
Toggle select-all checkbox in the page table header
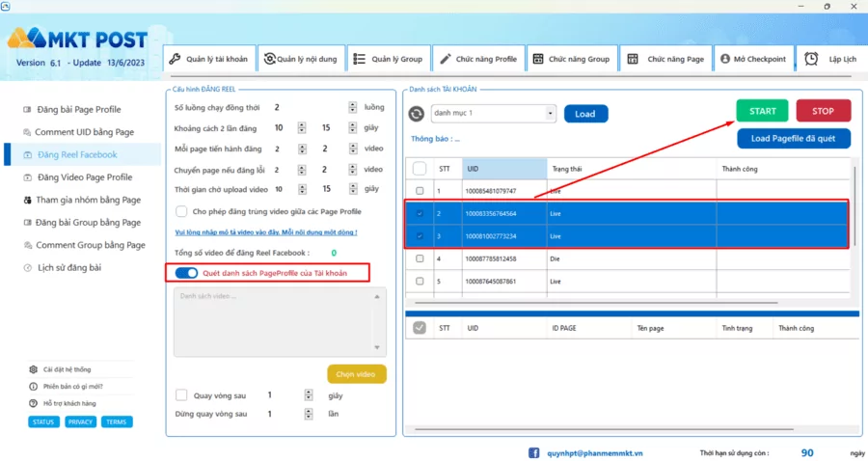point(420,328)
